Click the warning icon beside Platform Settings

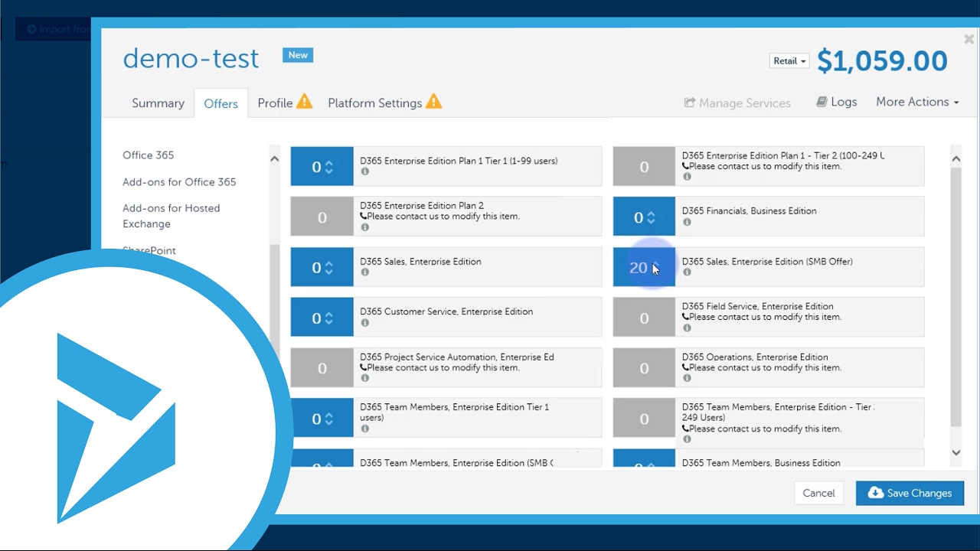point(433,101)
